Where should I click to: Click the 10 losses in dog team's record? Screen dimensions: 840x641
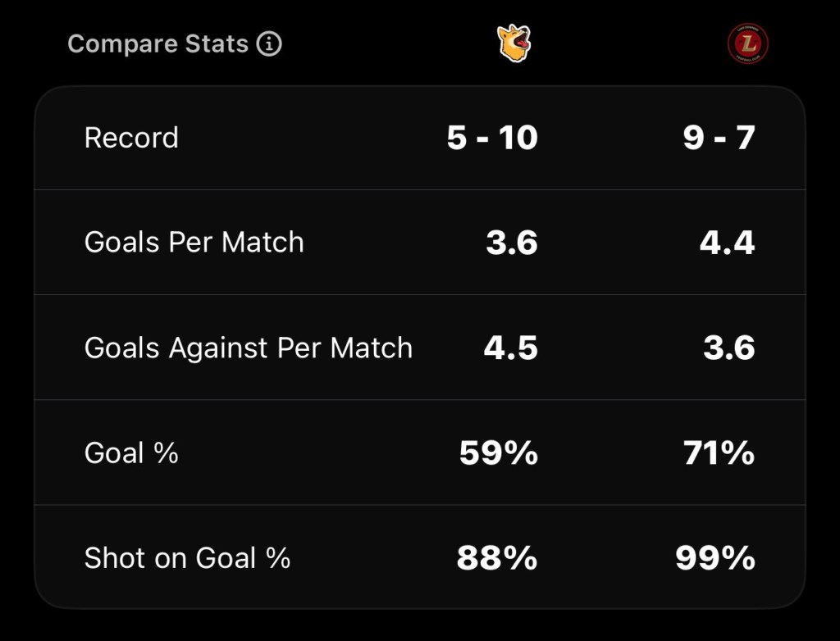tap(518, 138)
